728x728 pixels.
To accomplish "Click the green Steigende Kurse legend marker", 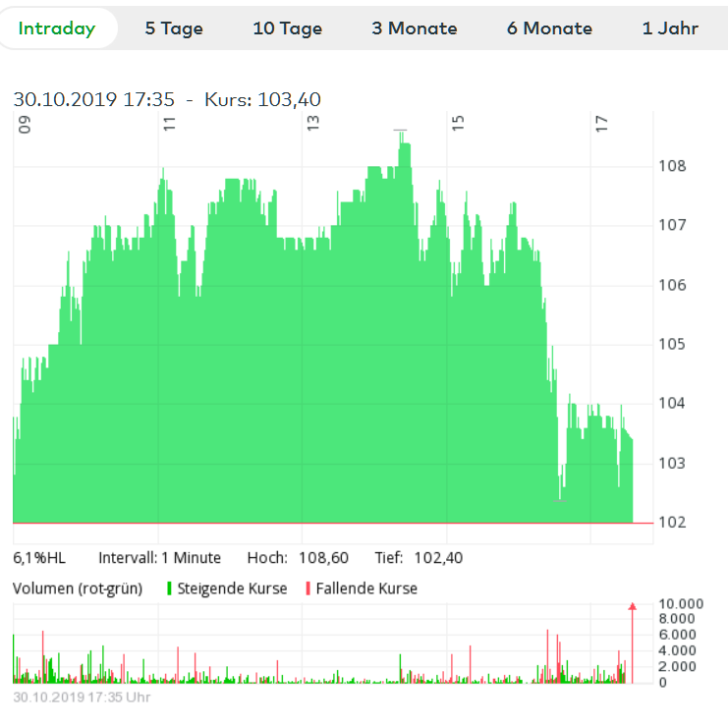I will (170, 588).
